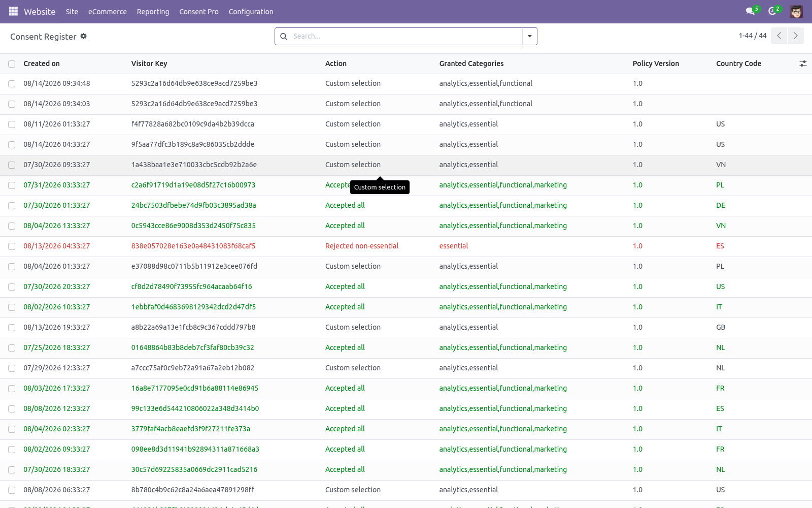Click the 1-44 / 44 pager counter

click(753, 36)
